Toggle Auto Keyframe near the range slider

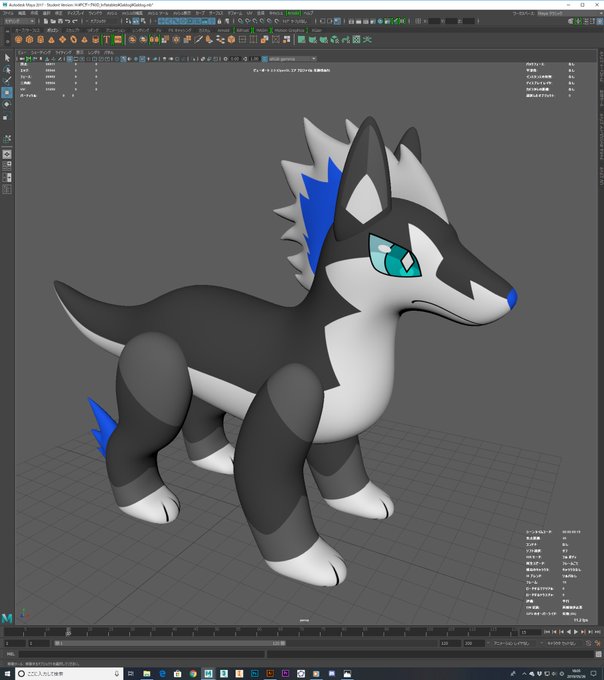(x=588, y=644)
